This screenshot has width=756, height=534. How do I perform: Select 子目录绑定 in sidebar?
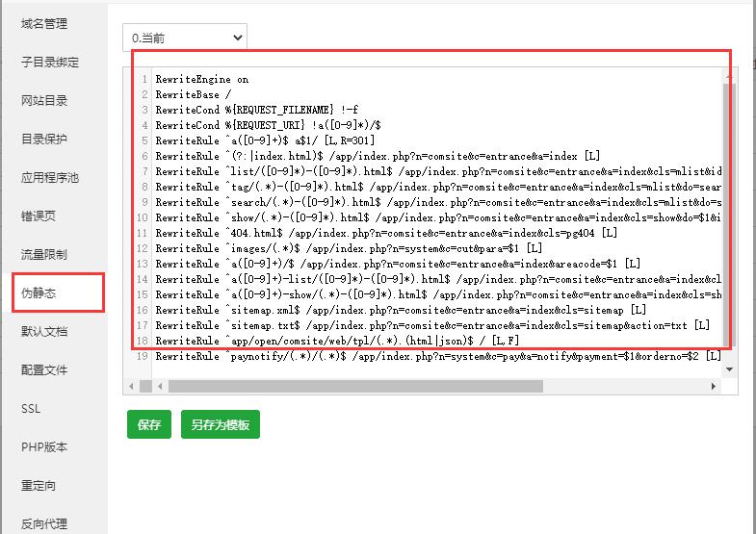pos(50,63)
